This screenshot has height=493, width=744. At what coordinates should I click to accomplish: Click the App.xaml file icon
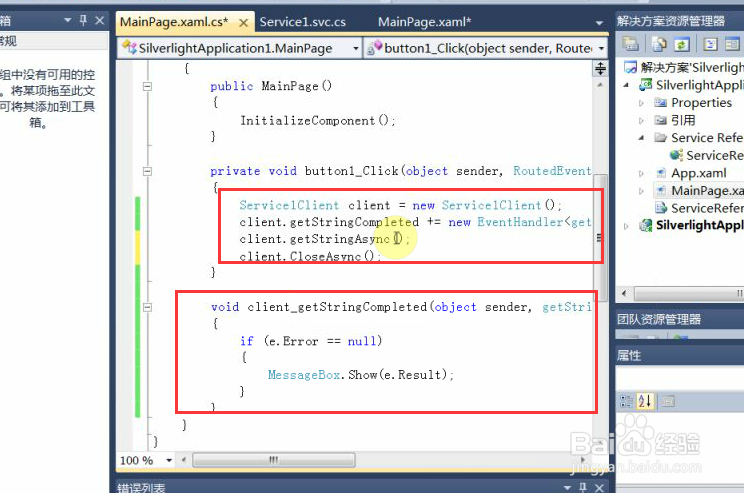[660, 173]
